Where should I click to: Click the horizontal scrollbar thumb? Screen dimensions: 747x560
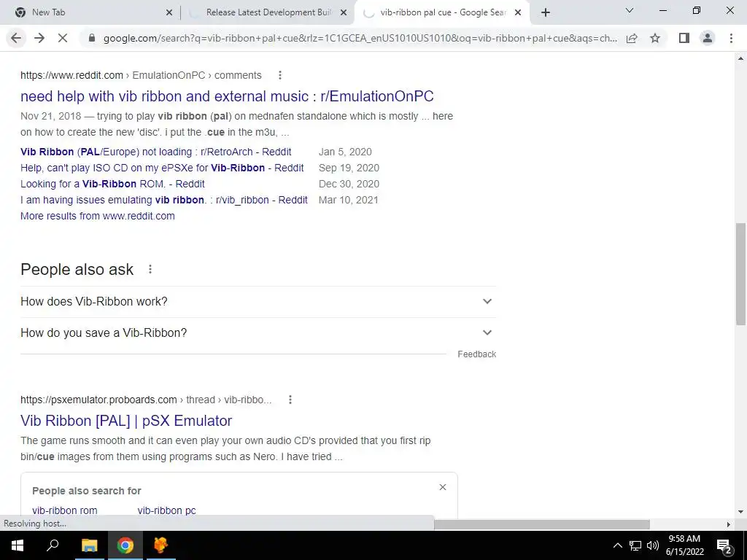point(542,524)
